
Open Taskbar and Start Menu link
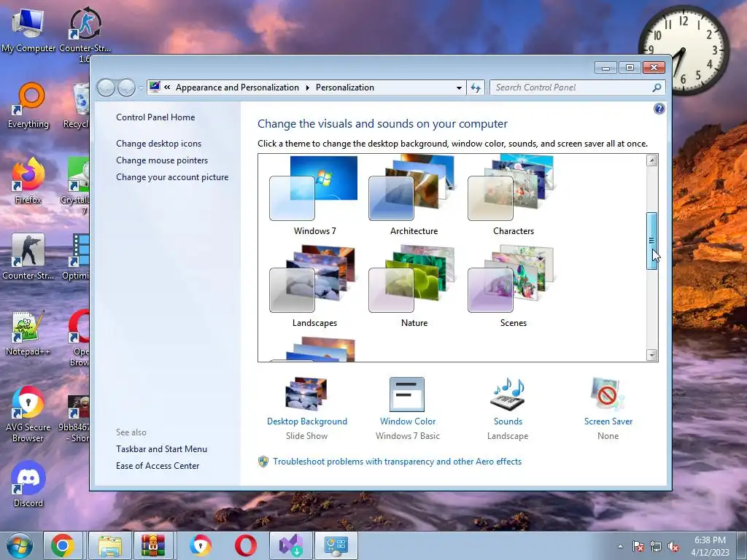click(x=161, y=449)
